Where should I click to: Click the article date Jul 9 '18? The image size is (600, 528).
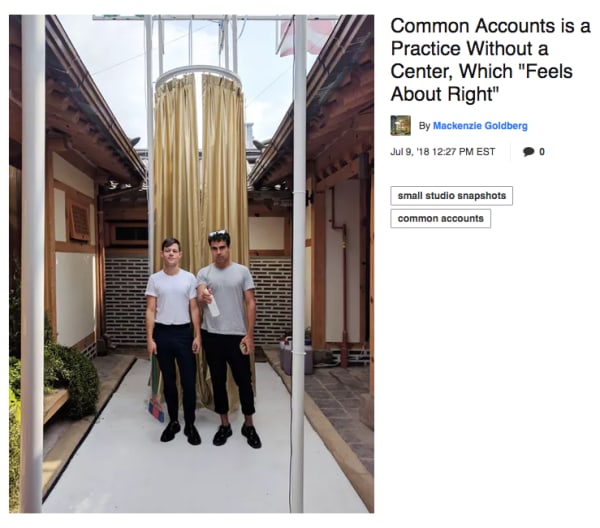442,152
